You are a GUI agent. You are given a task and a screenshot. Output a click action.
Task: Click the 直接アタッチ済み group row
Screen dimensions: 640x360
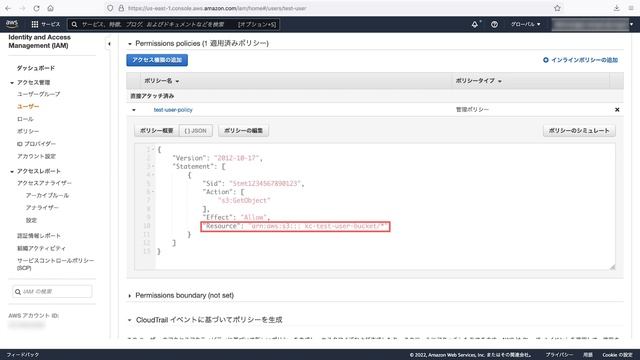(375, 96)
